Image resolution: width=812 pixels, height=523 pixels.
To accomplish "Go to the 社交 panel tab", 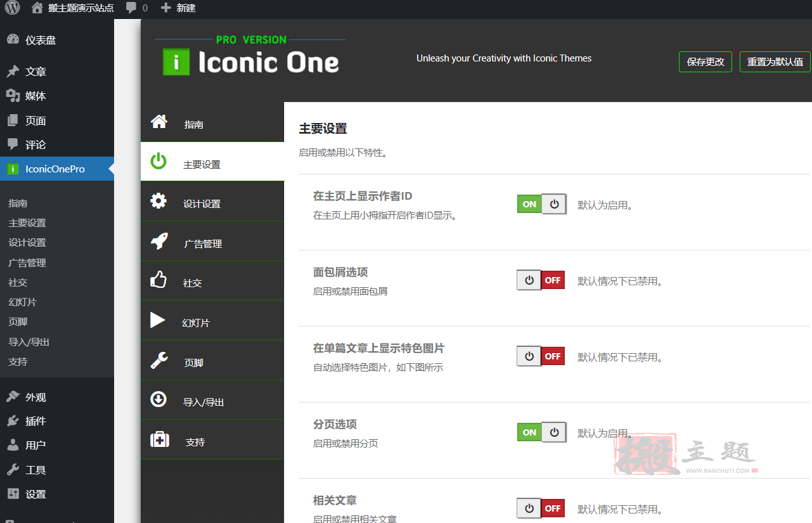I will tap(212, 280).
